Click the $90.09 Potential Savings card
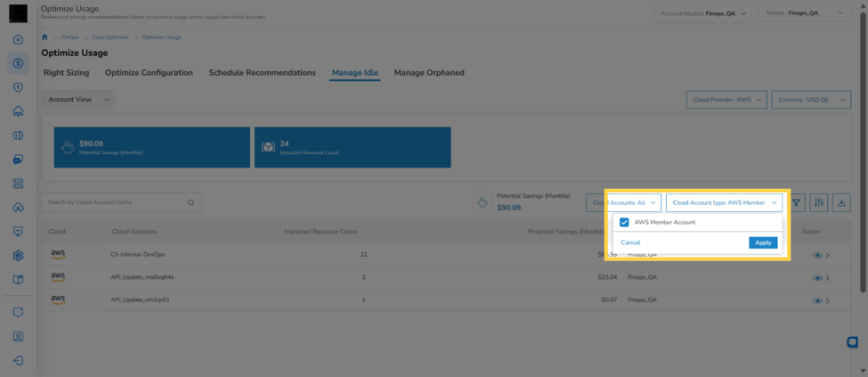 (151, 147)
